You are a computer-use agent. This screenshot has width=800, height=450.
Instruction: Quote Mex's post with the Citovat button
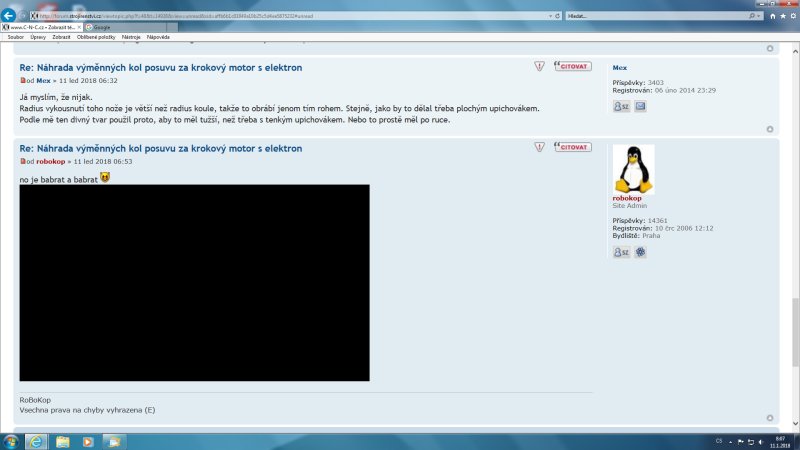(573, 66)
